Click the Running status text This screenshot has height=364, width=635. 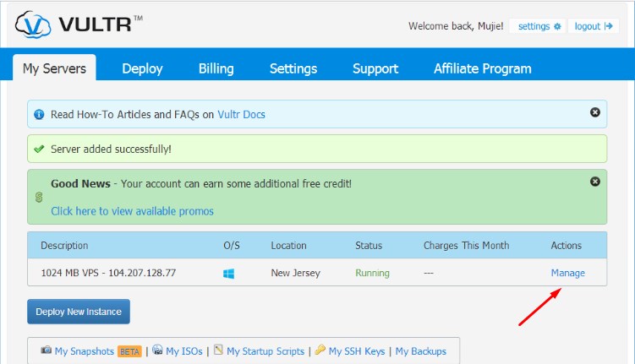[372, 273]
